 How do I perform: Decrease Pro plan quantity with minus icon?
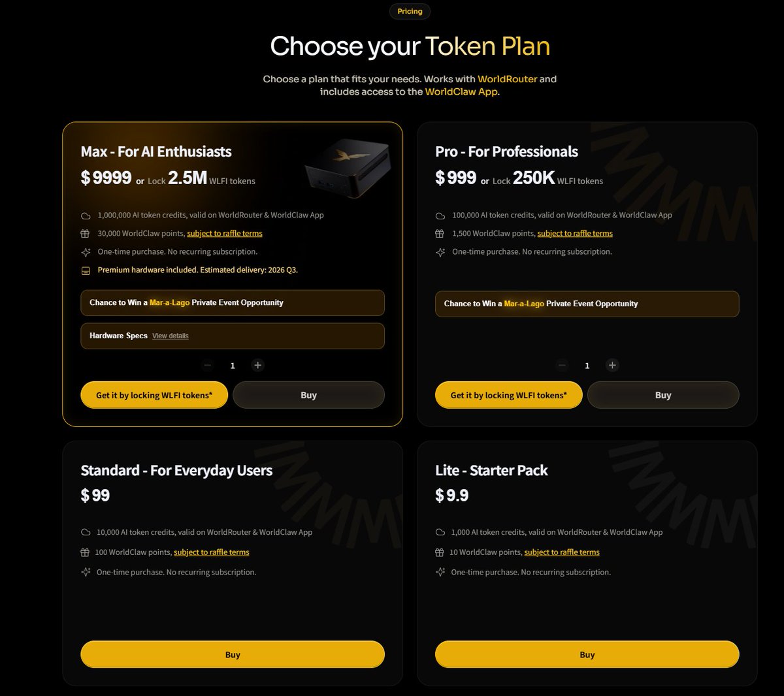pos(562,366)
